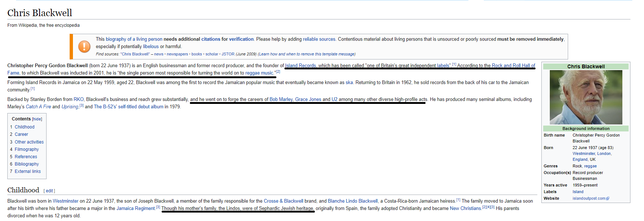Find sources via 'news' link
This screenshot has width=644, height=221.
pos(159,54)
